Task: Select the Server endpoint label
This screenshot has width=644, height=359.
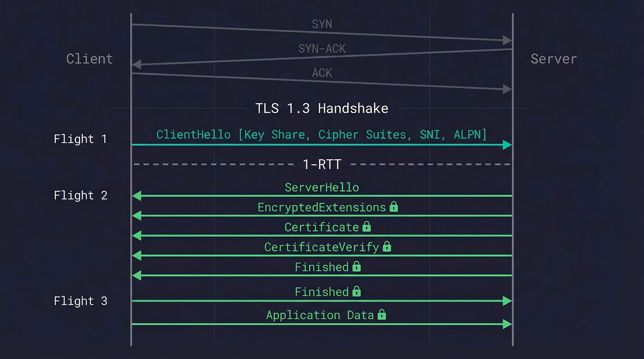Action: click(x=554, y=58)
